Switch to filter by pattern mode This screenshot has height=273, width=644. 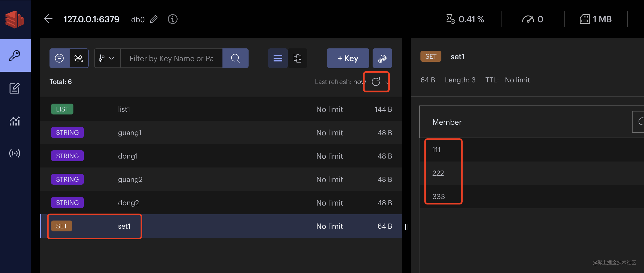pos(59,58)
